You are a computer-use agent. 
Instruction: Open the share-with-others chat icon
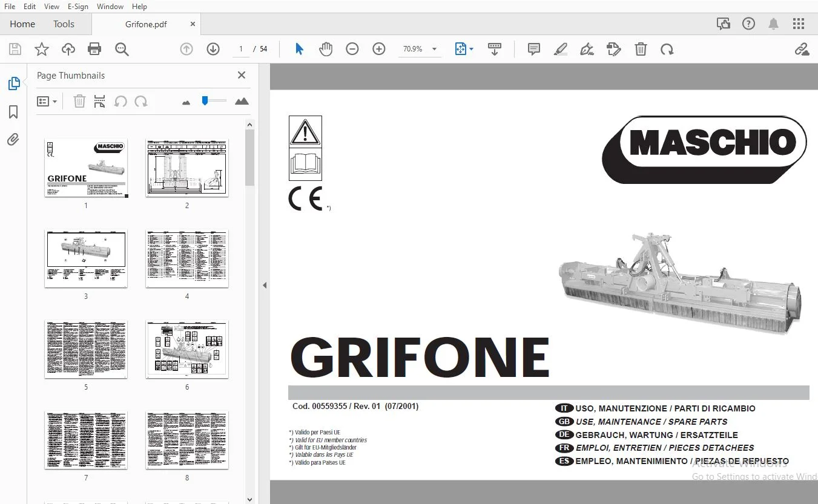(x=724, y=24)
